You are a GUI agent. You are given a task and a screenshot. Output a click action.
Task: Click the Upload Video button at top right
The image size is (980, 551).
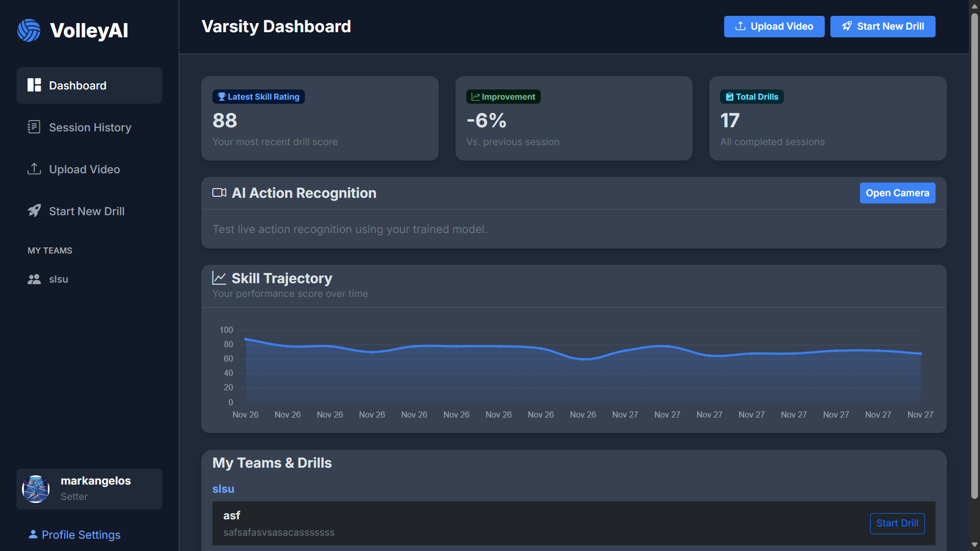pos(774,26)
